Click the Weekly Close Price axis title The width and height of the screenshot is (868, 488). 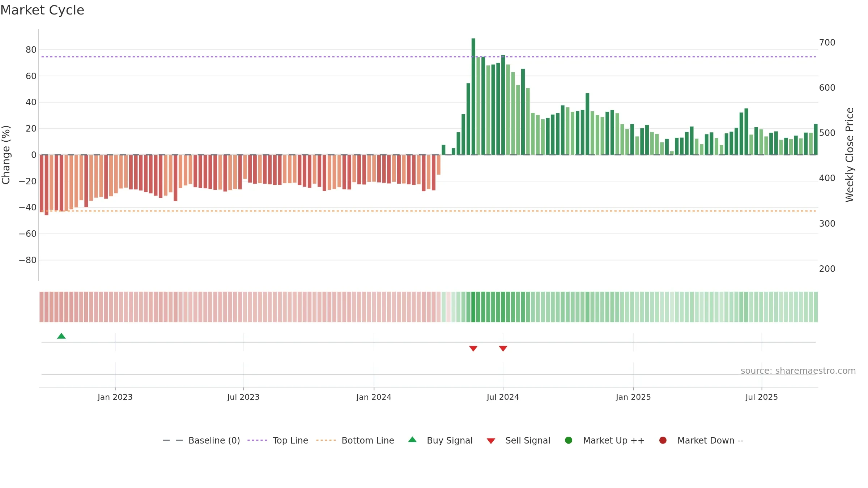pos(850,155)
